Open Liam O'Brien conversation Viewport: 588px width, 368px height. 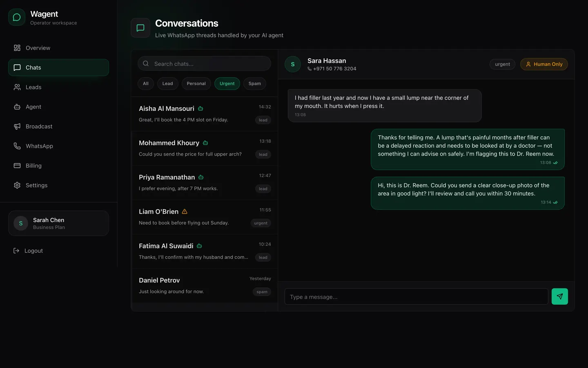point(204,217)
